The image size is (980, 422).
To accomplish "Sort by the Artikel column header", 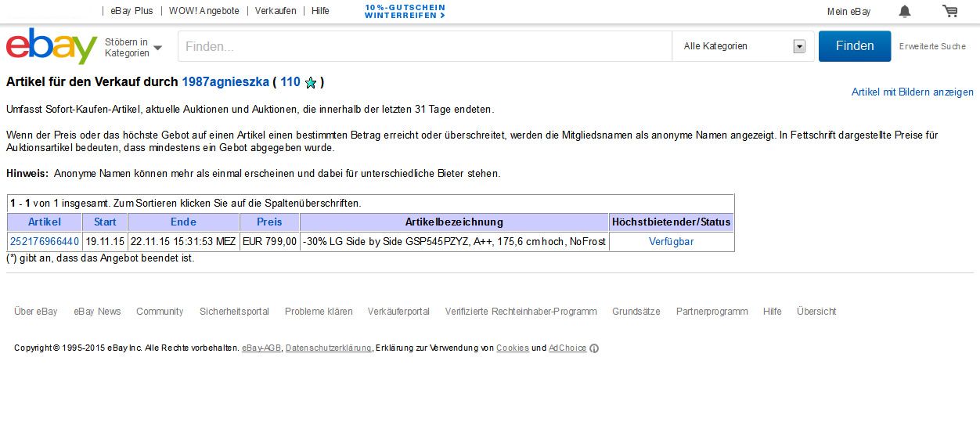I will point(45,222).
